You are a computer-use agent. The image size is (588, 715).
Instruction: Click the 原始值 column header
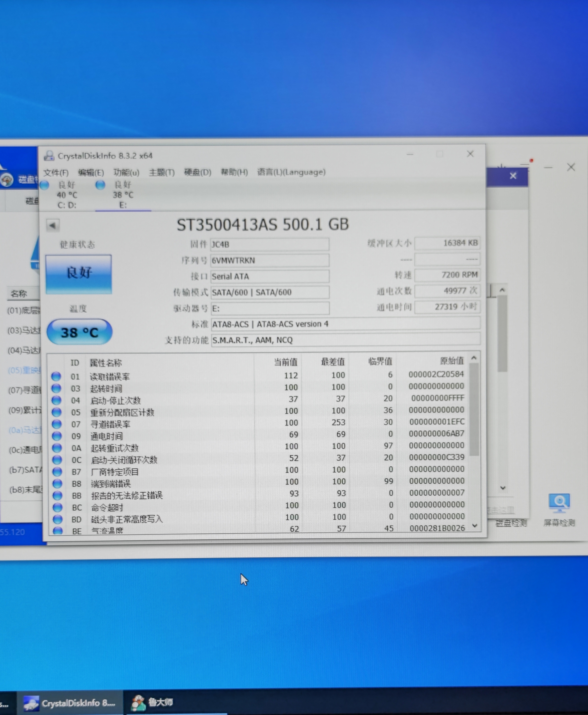coord(451,361)
